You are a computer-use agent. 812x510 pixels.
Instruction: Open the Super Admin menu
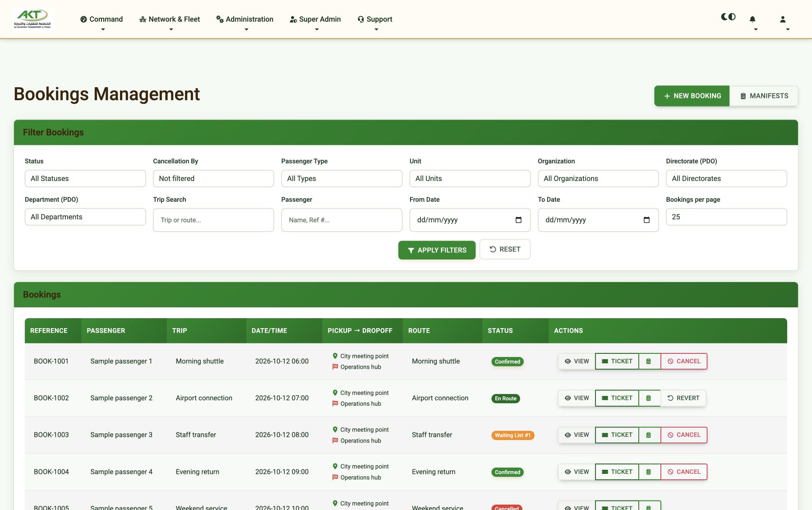315,19
